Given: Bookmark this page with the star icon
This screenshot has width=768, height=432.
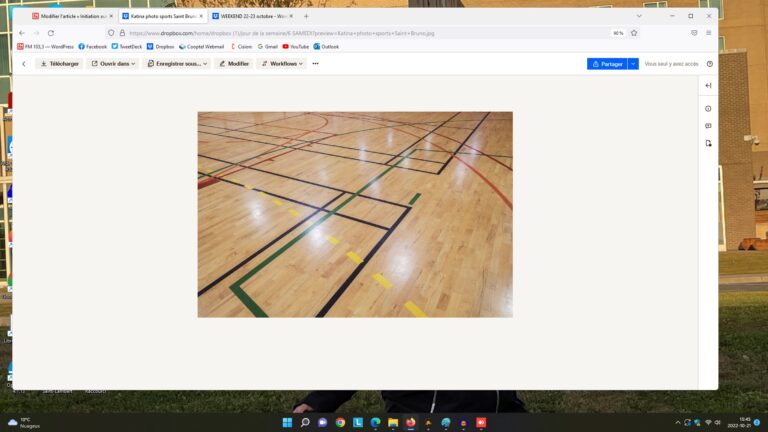Looking at the screenshot, I should coord(634,33).
